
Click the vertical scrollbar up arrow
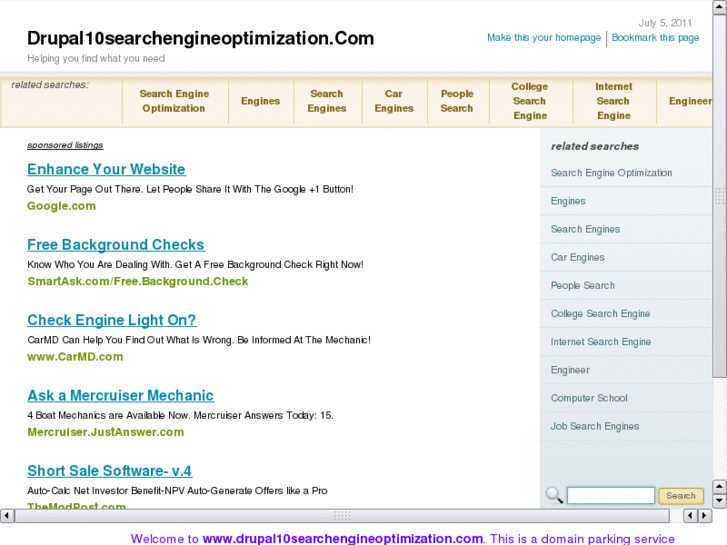pyautogui.click(x=720, y=8)
